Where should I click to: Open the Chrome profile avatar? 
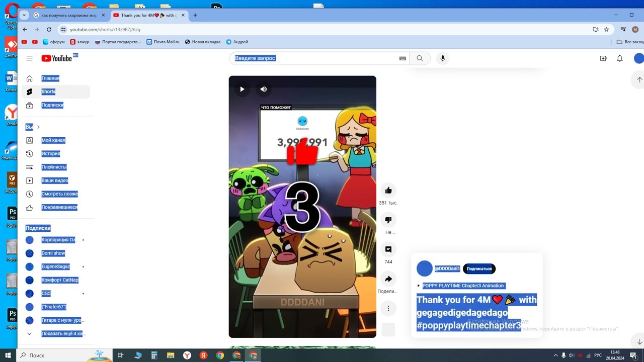635,30
